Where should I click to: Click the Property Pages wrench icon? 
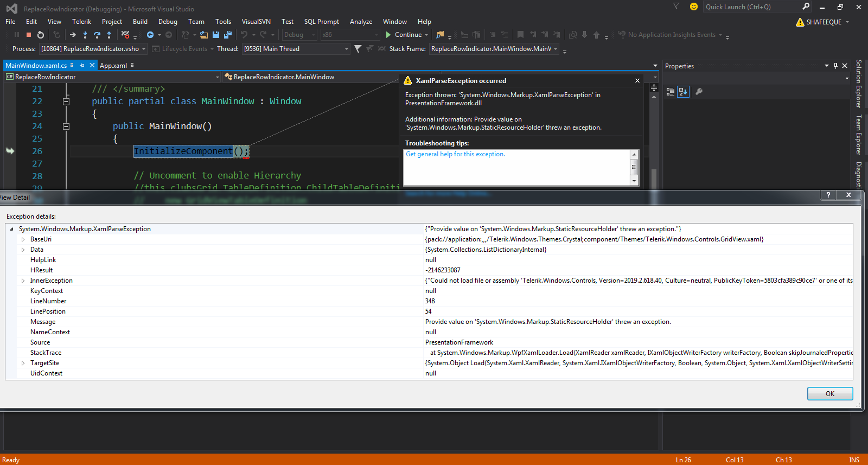click(x=699, y=92)
